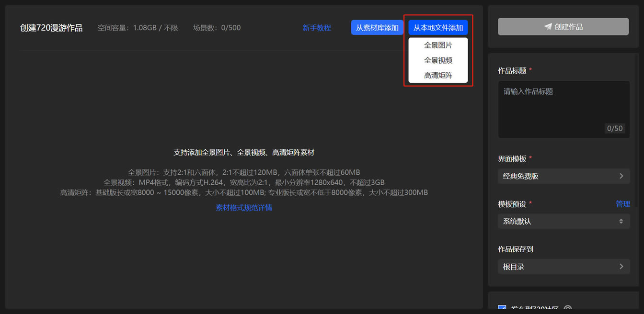The height and width of the screenshot is (314, 644).
Task: Pick the 高清矩阵 menu option
Action: (x=438, y=75)
